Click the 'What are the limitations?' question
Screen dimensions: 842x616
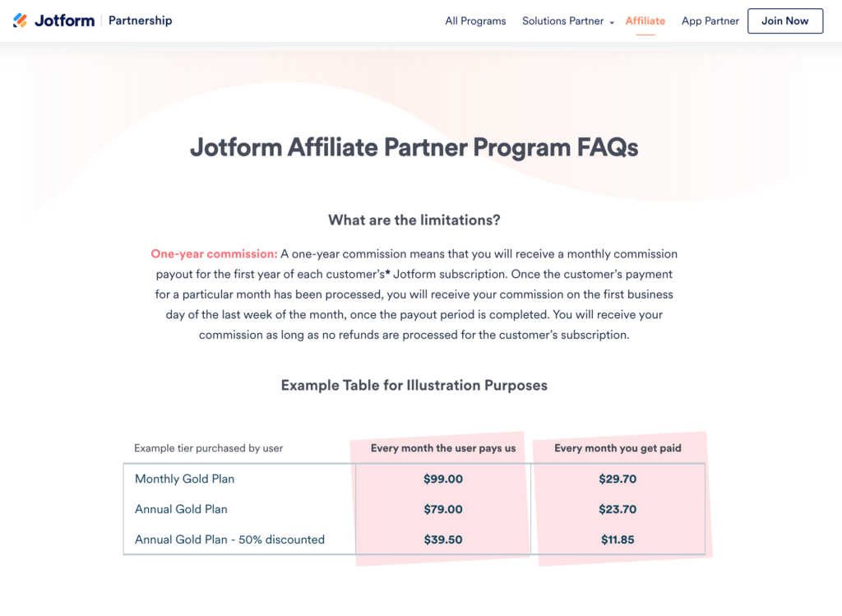(x=414, y=220)
